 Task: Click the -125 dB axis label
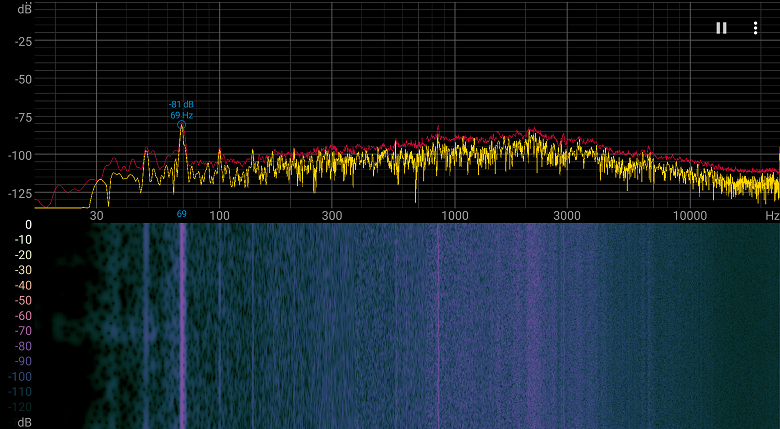coord(20,193)
